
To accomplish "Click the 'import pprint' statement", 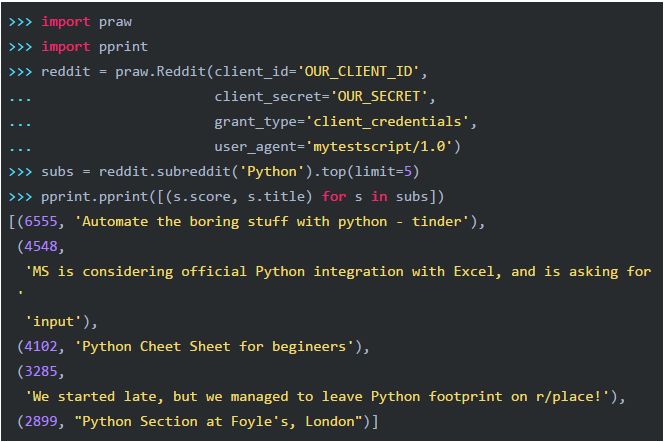I will pos(94,46).
